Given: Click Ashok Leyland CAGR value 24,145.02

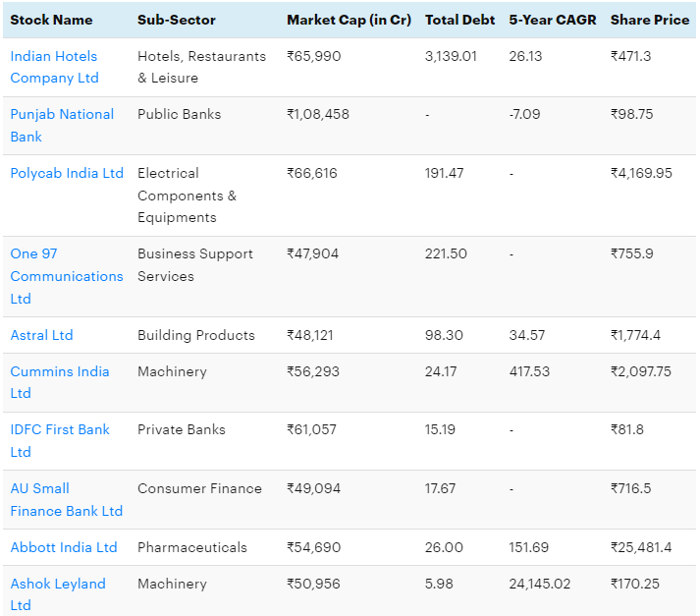Looking at the screenshot, I should tap(540, 584).
